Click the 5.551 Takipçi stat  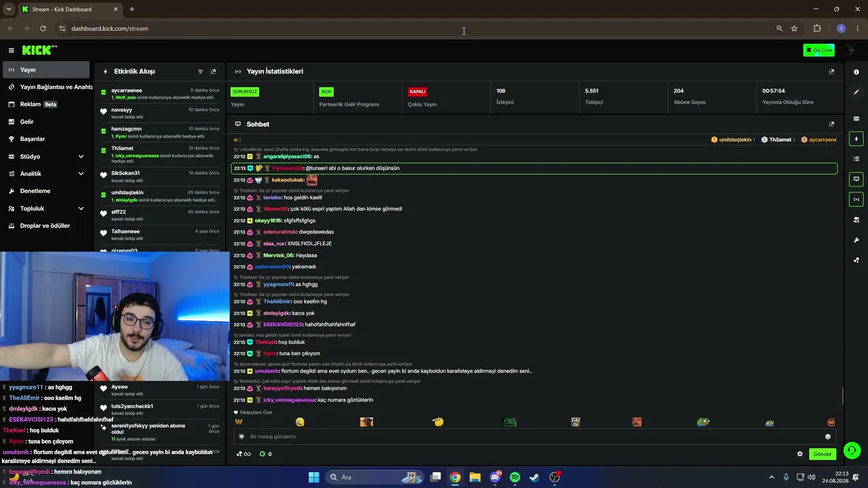click(x=594, y=96)
